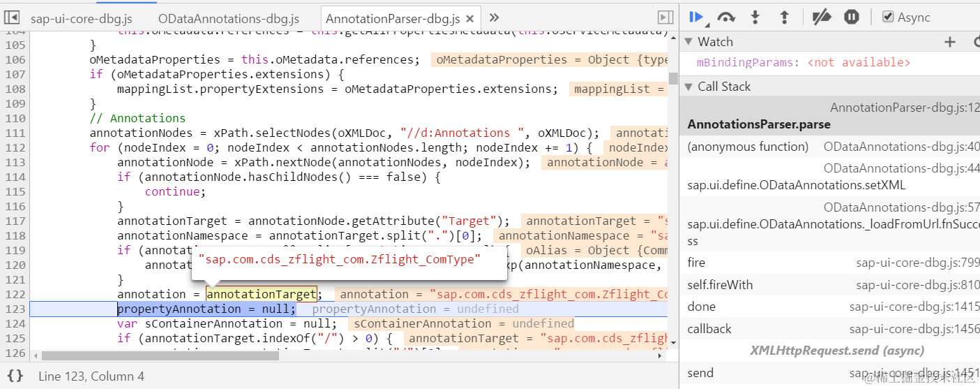Viewport: 980px width, 389px height.
Task: Toggle pause on exceptions
Action: tap(851, 17)
